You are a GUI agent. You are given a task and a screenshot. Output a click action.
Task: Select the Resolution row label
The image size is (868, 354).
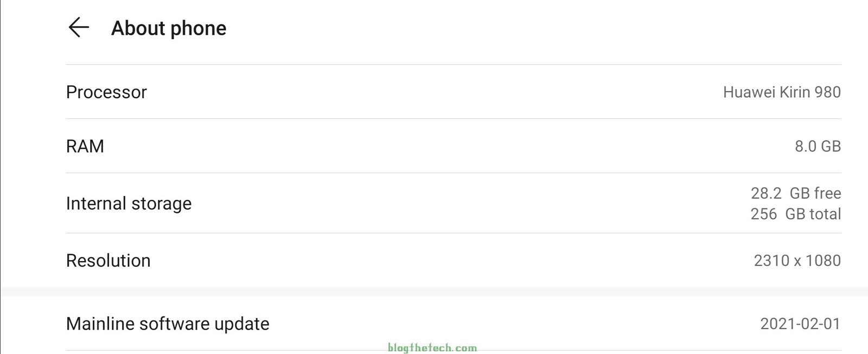pos(108,261)
